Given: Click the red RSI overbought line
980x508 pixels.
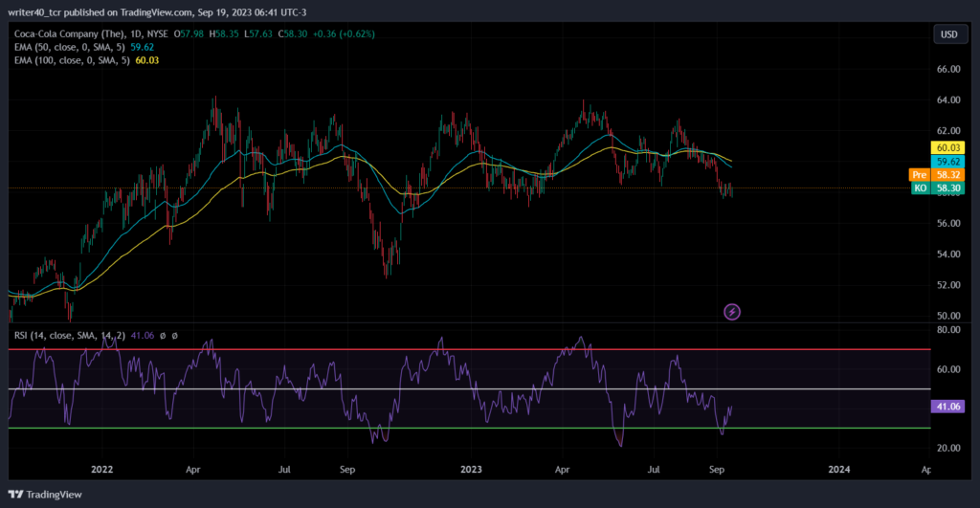Looking at the screenshot, I should (x=469, y=349).
